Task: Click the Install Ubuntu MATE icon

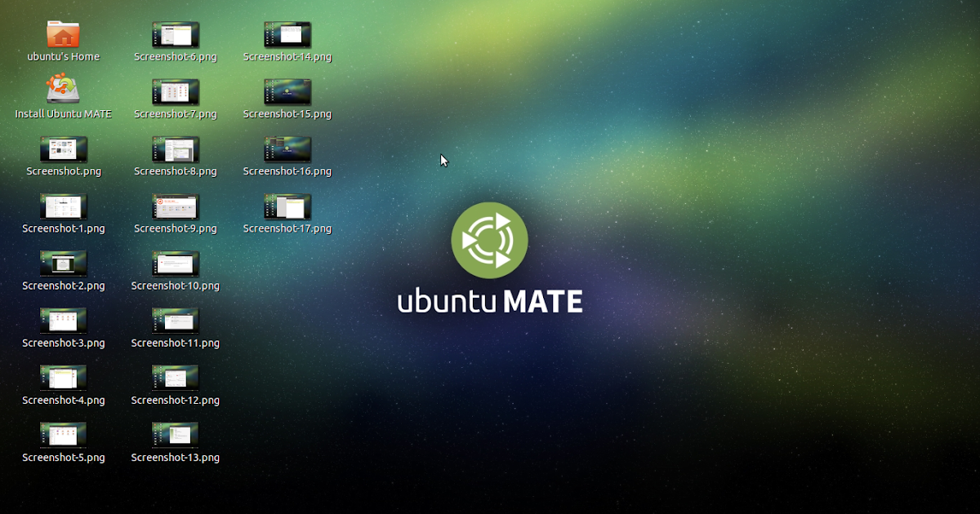Action: [63, 91]
